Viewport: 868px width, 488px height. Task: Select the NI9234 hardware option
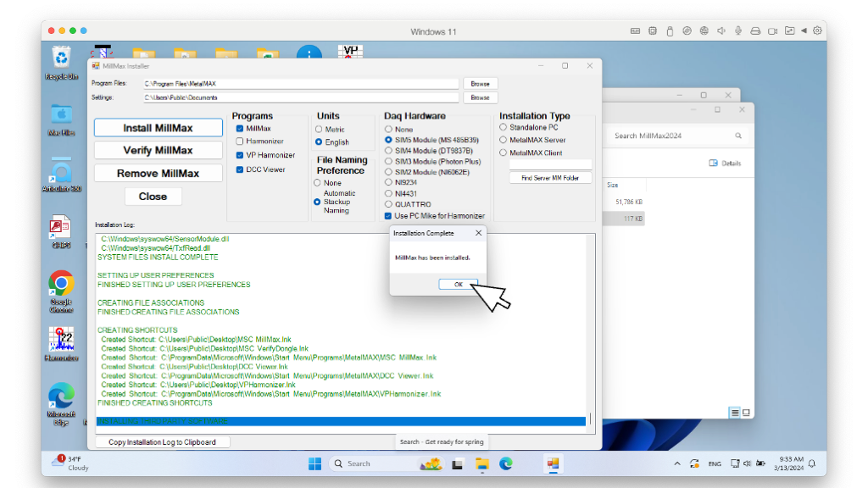(x=388, y=182)
